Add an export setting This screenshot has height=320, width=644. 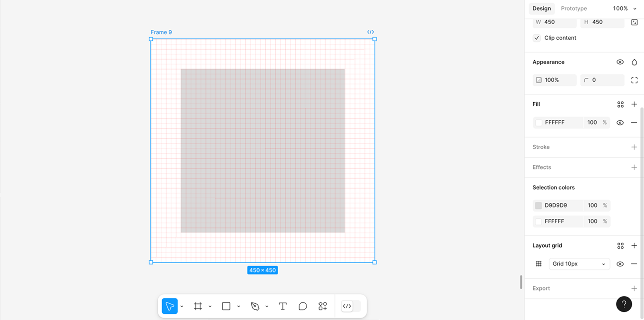[634, 288]
